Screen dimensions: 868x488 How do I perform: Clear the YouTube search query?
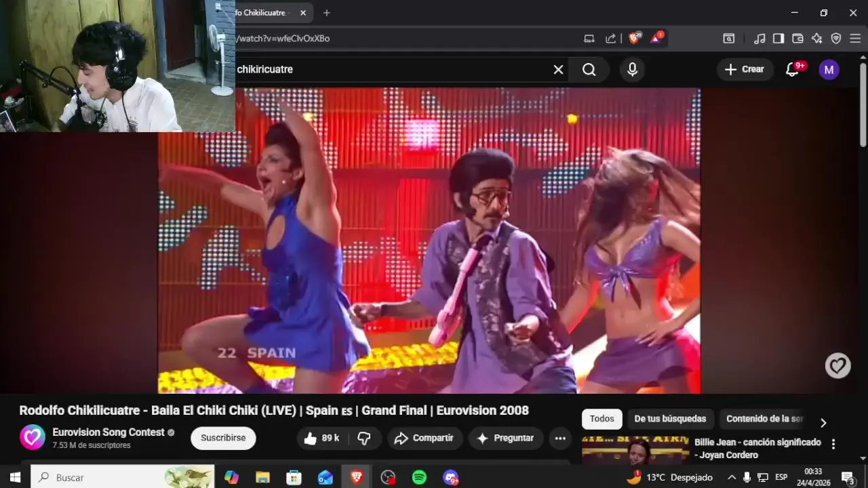point(558,69)
